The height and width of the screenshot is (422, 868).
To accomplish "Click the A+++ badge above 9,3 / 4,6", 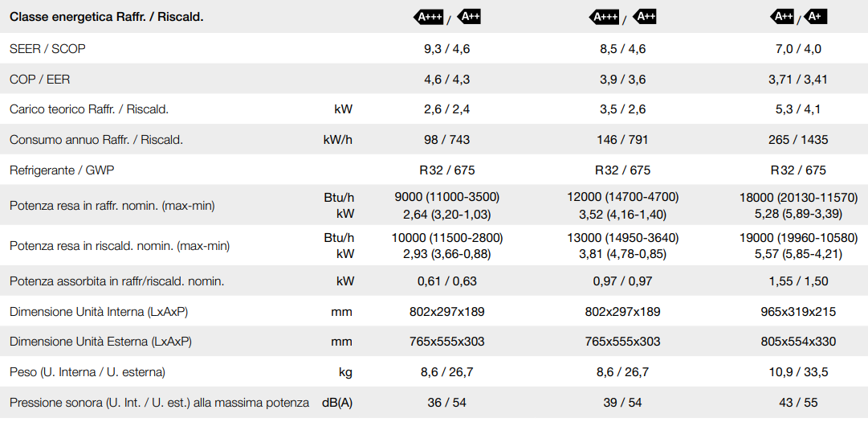I will (x=428, y=17).
